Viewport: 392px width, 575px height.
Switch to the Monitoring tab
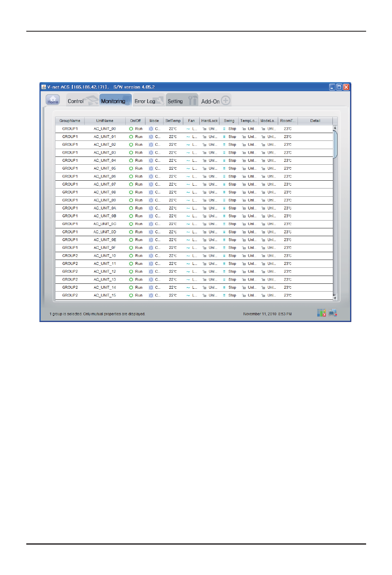(x=115, y=101)
